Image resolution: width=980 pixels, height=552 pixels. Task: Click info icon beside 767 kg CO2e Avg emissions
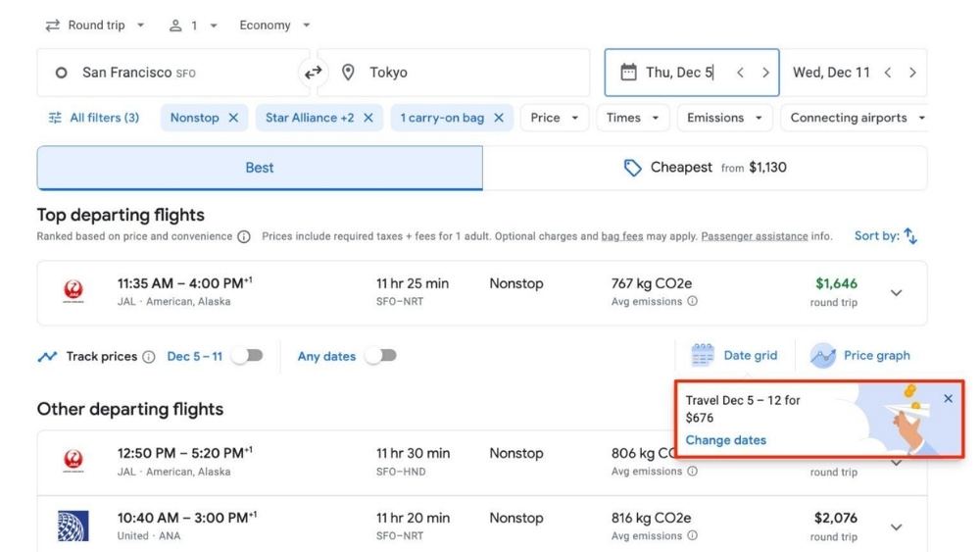(693, 301)
